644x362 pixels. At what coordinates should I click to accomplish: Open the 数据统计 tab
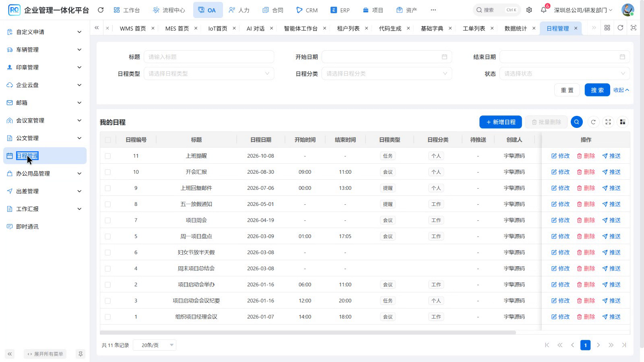coord(516,28)
